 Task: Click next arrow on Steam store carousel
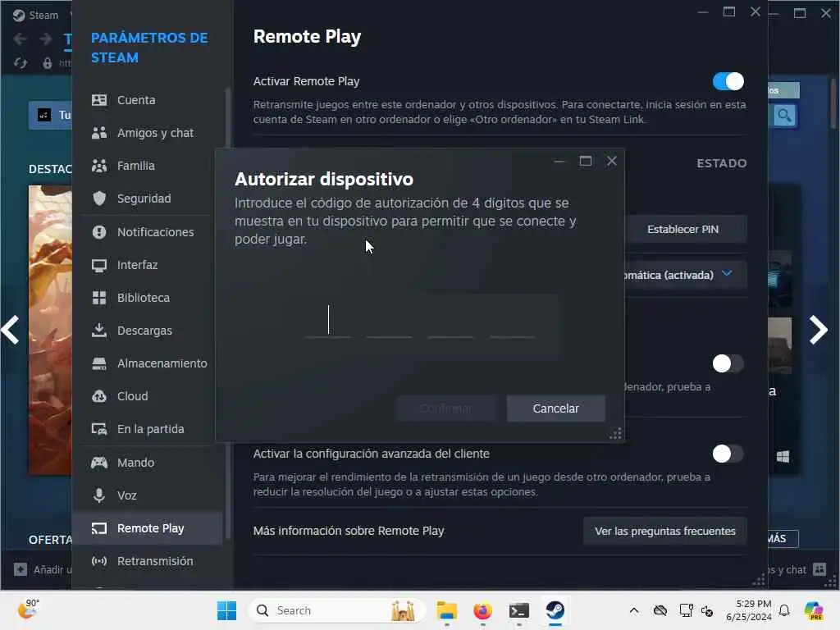(818, 330)
